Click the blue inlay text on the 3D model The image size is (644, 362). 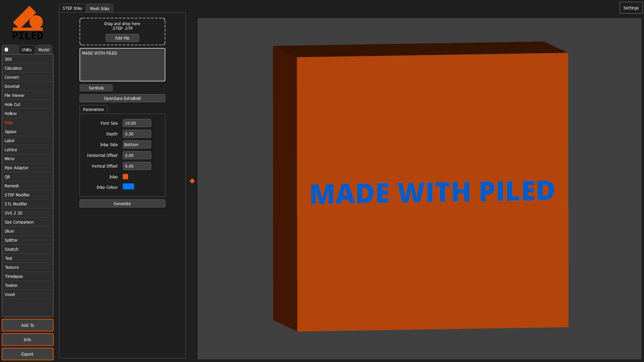432,192
